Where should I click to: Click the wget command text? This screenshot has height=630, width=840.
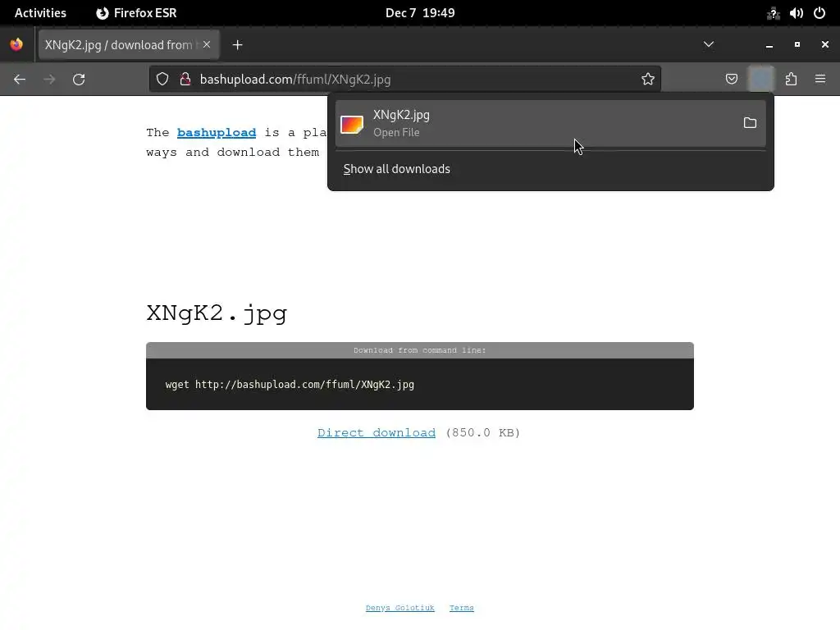tap(290, 385)
